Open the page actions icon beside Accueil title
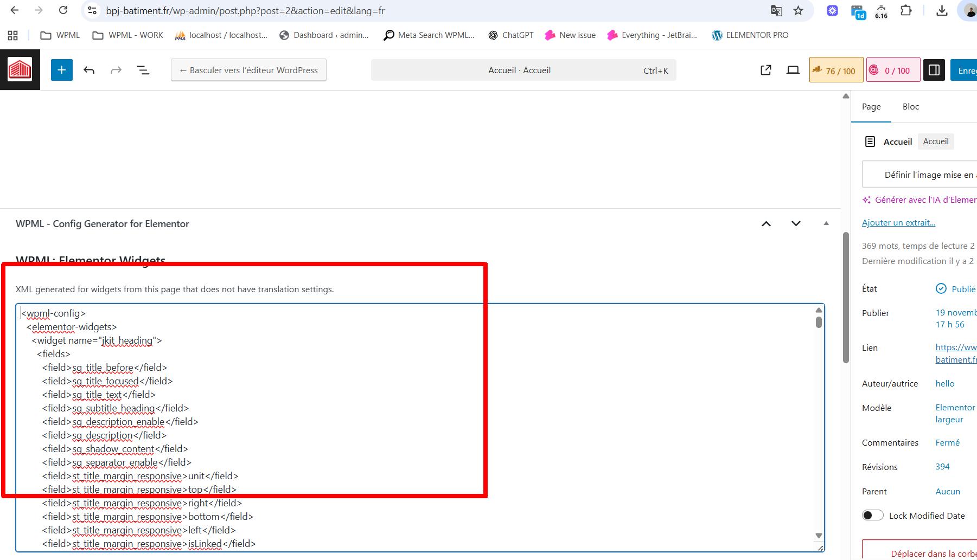Viewport: 977px width, 560px height. [870, 141]
